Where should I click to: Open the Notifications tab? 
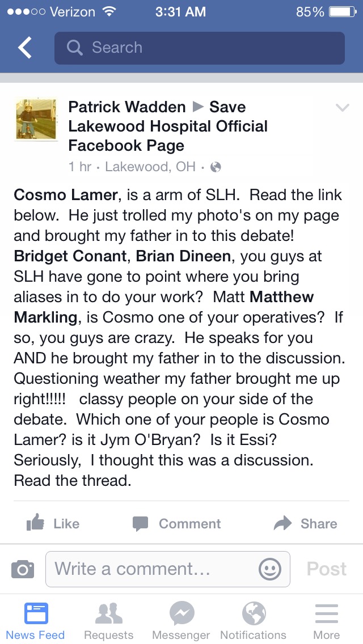tap(253, 621)
